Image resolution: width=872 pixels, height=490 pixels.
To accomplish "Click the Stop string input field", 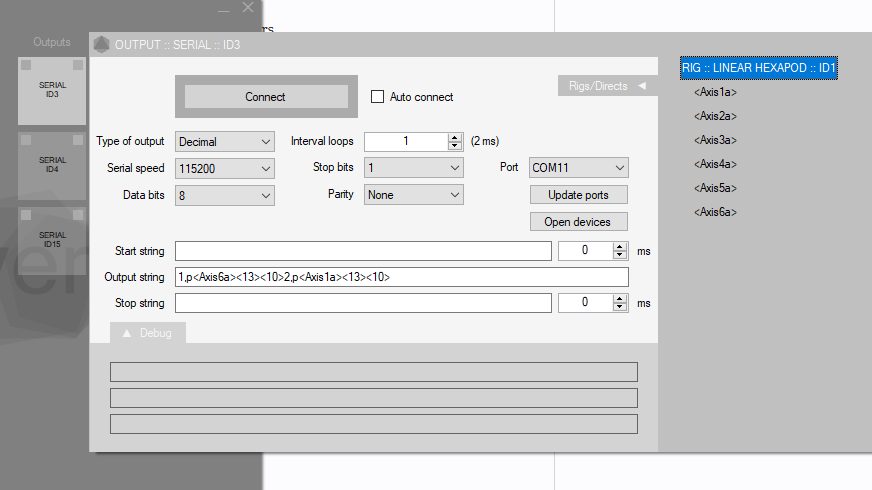I will pos(363,303).
